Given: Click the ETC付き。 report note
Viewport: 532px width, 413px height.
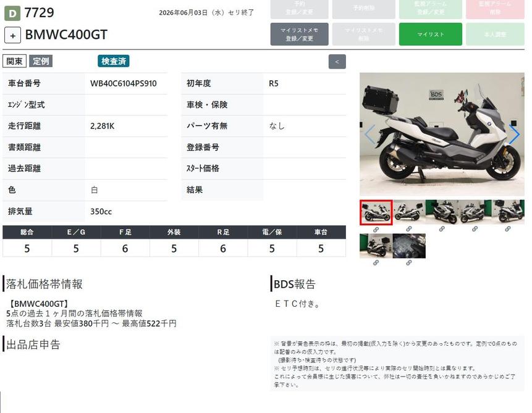Looking at the screenshot, I should pos(297,304).
